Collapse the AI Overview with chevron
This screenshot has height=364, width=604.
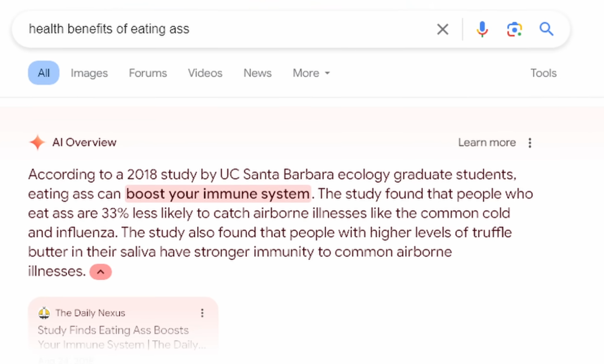pos(100,272)
